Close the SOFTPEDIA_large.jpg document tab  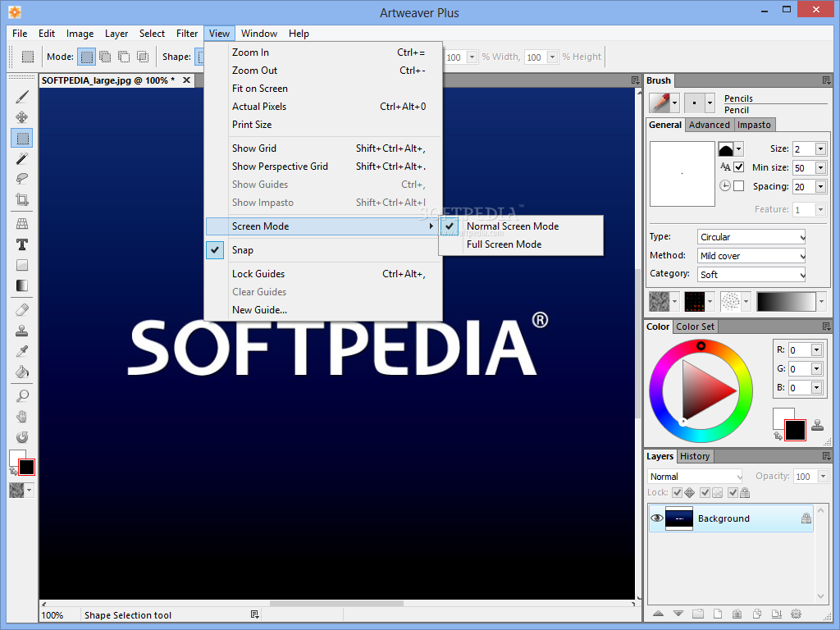186,80
